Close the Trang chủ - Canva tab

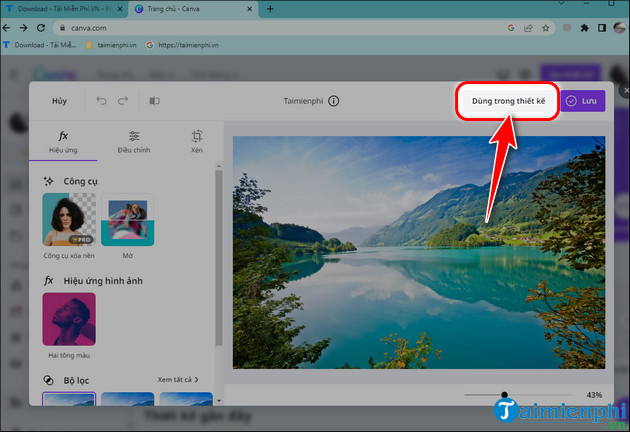[250, 8]
